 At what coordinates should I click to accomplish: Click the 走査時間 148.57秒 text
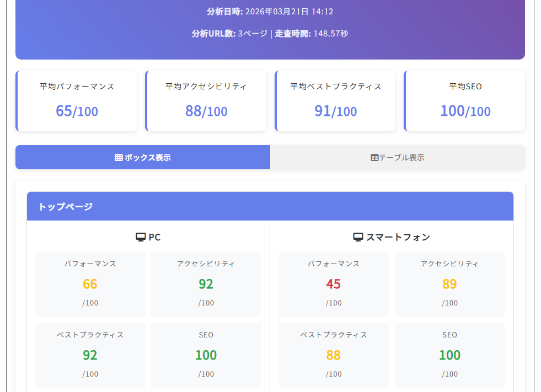point(312,34)
